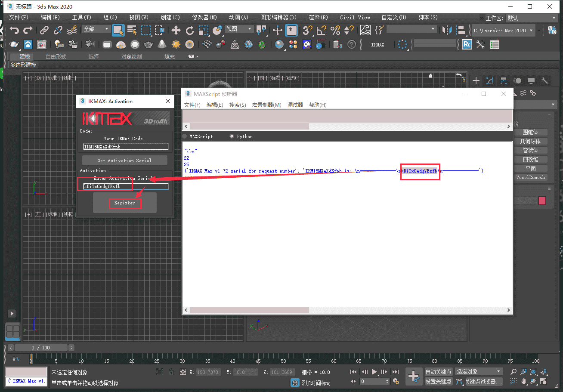Open the Create tab (plus) in command panel

476,80
